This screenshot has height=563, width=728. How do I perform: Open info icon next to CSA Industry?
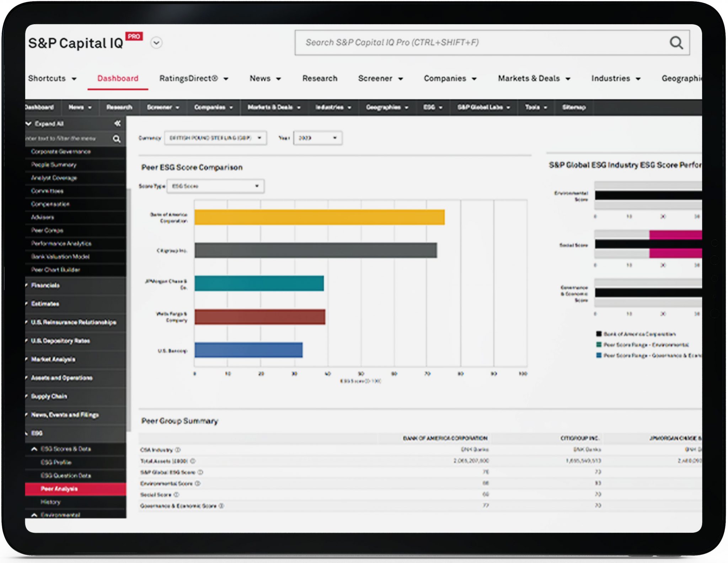(178, 450)
